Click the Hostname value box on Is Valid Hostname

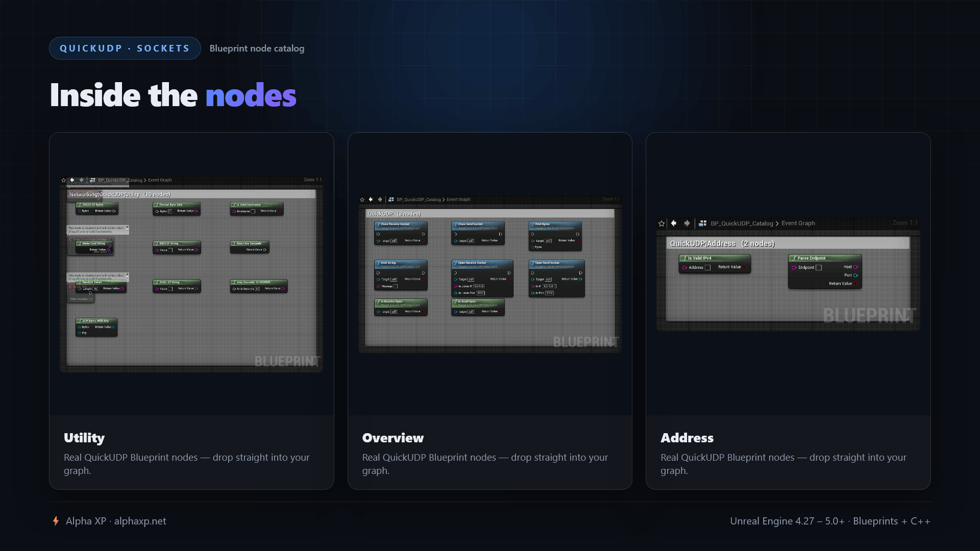[x=253, y=211]
